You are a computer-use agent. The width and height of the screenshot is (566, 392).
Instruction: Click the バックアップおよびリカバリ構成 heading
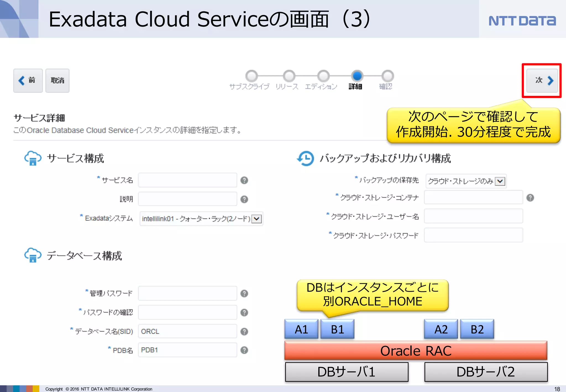click(x=385, y=158)
